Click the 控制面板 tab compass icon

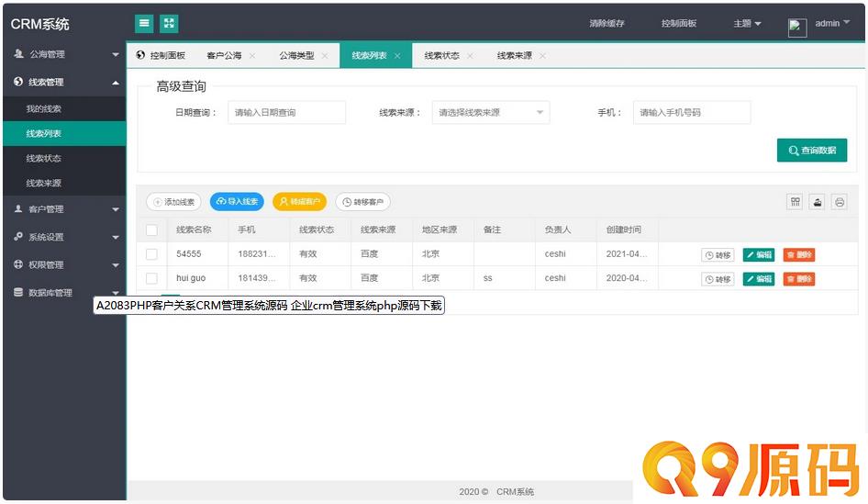point(140,55)
